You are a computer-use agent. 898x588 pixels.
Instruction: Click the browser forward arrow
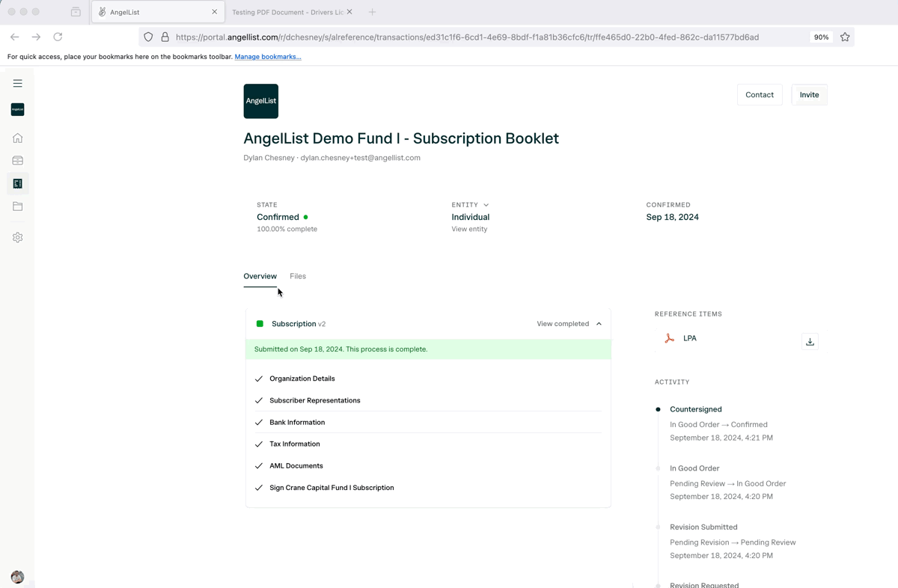click(36, 37)
